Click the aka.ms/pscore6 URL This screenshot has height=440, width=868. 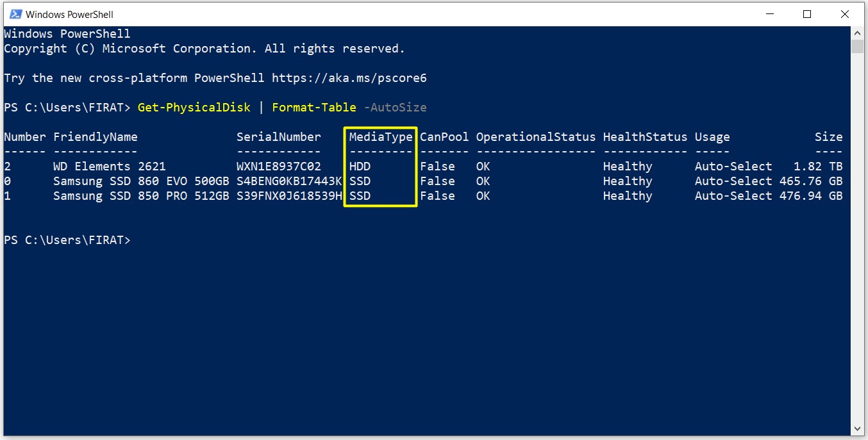(349, 78)
